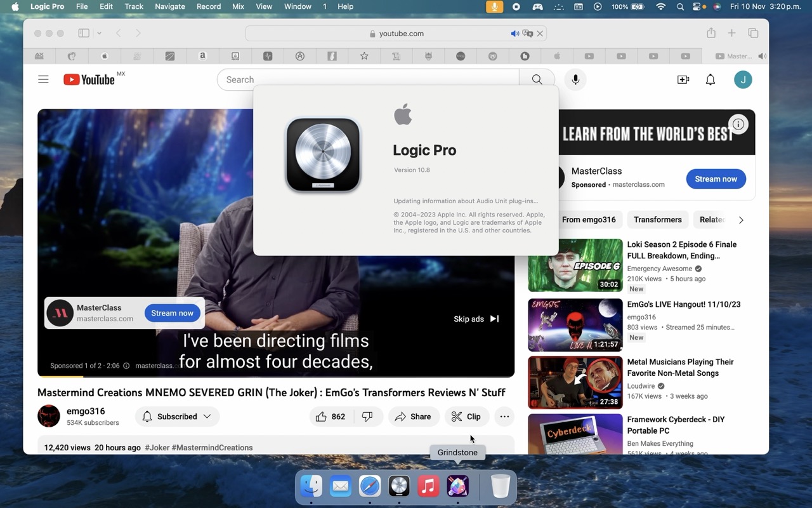
Task: Open Siri from the menu bar
Action: (x=717, y=6)
